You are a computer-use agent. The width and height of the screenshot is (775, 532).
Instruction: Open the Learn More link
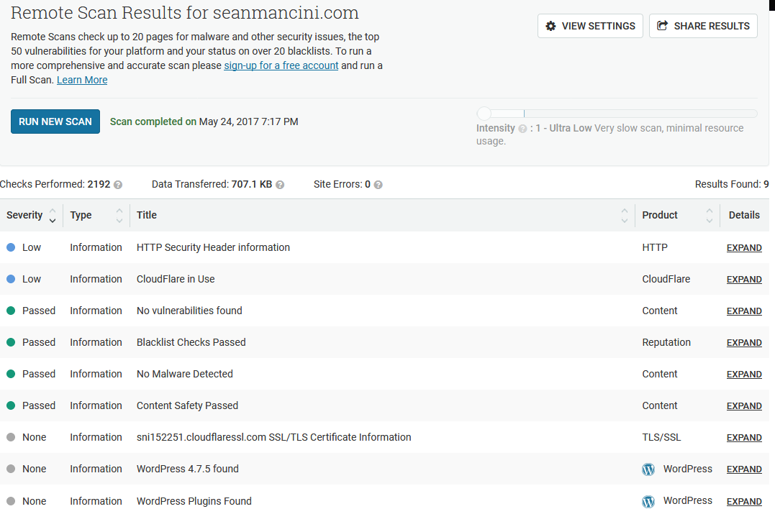[81, 80]
